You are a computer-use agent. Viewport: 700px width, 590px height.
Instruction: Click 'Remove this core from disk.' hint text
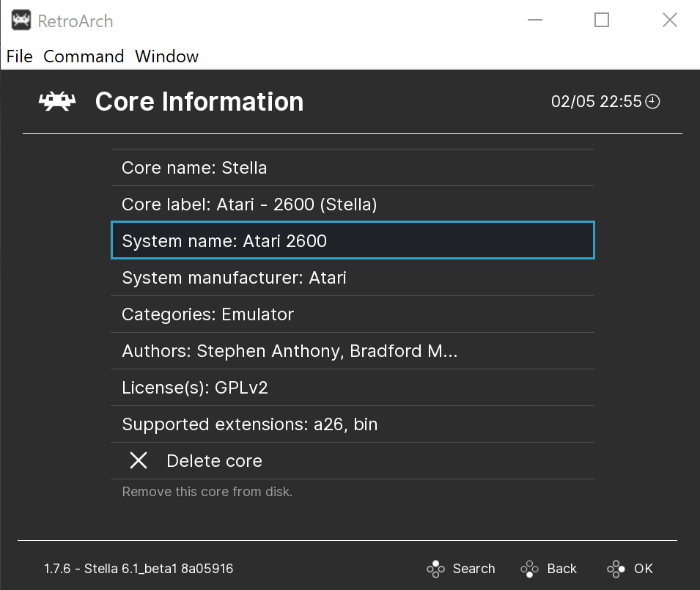[207, 491]
